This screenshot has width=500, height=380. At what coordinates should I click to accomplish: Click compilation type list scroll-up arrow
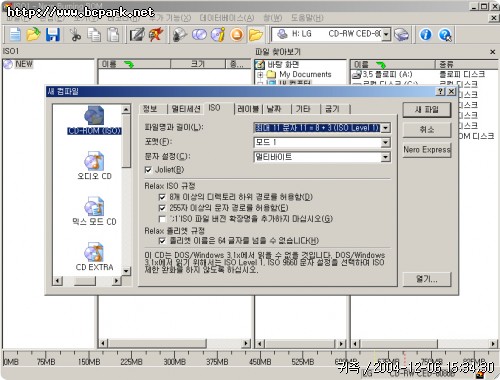pyautogui.click(x=126, y=109)
